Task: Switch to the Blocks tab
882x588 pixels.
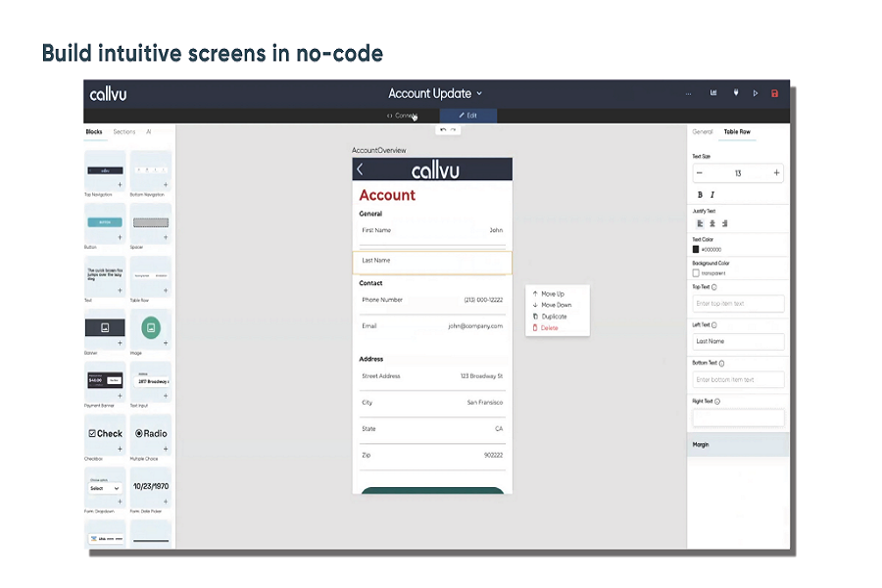Action: tap(94, 131)
